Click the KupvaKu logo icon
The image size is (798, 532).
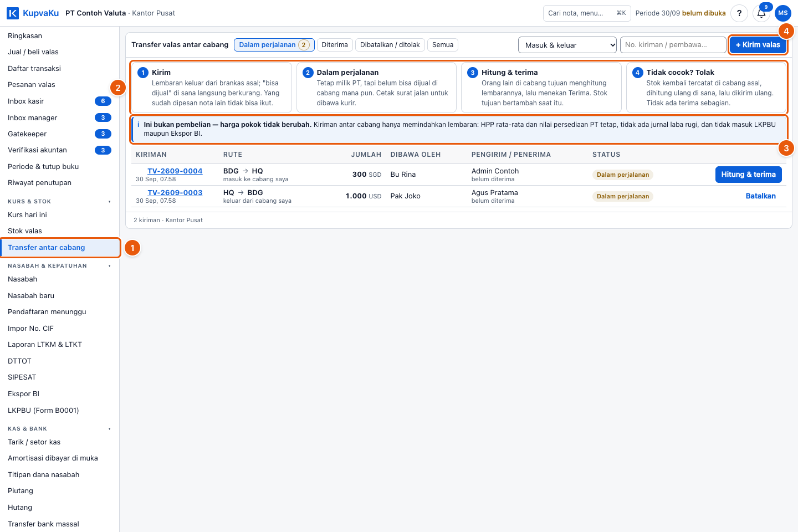13,13
